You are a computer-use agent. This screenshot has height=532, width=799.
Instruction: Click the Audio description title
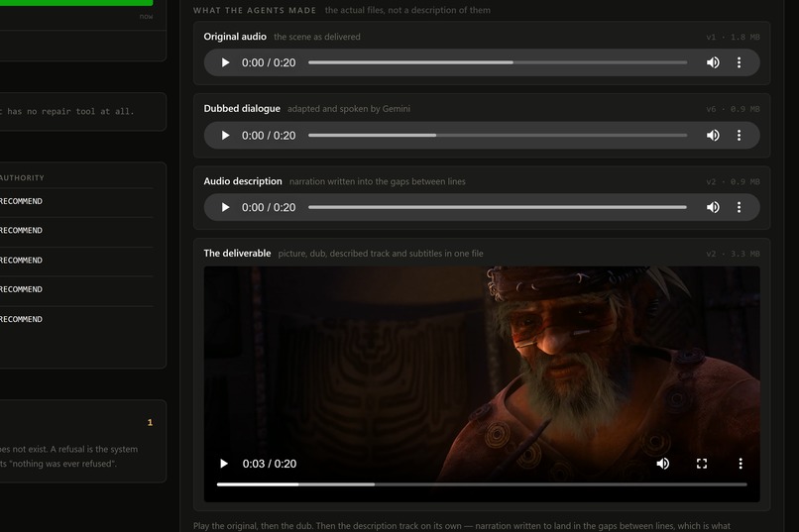click(243, 181)
